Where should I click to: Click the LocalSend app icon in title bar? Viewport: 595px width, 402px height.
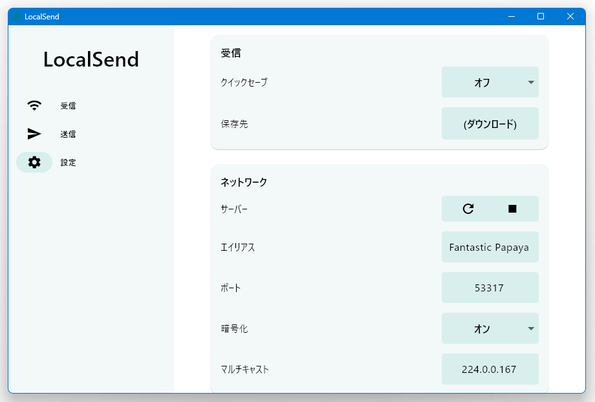click(16, 16)
